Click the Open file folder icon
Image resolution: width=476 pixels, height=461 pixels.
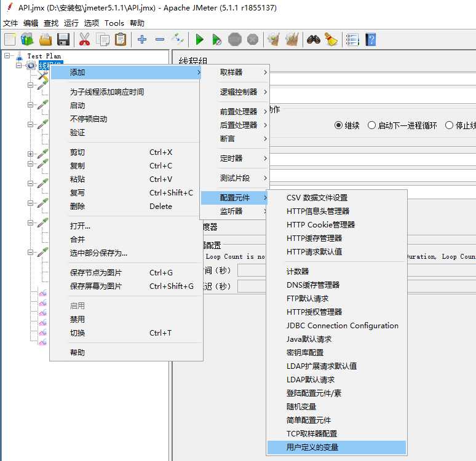pos(46,40)
